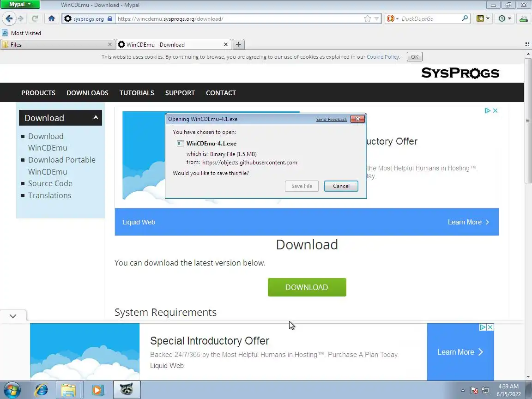Open a new tab with plus button

pyautogui.click(x=238, y=44)
